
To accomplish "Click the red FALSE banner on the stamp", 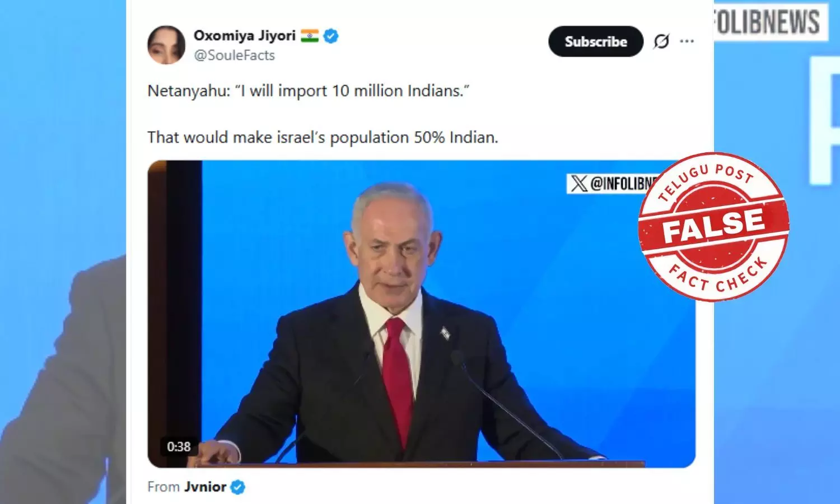I will pos(713,225).
